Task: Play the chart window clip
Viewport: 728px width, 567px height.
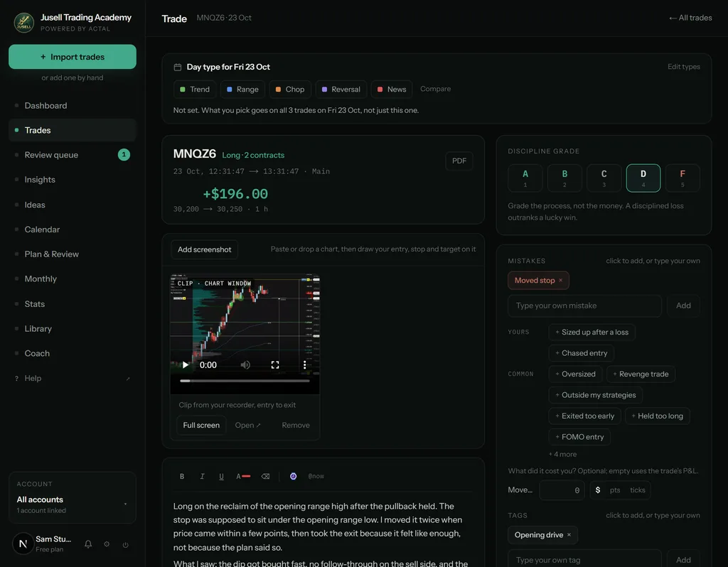Action: tap(186, 364)
